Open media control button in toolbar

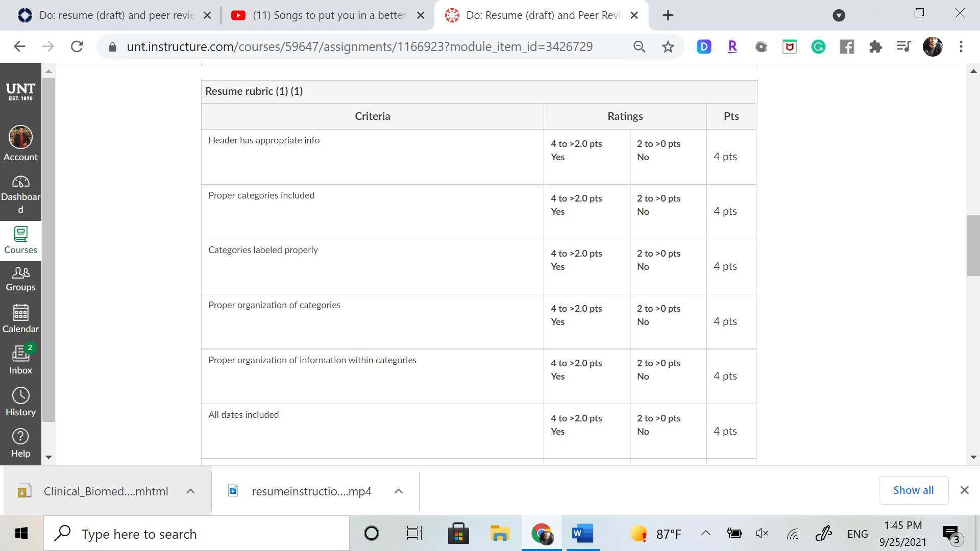[x=903, y=47]
